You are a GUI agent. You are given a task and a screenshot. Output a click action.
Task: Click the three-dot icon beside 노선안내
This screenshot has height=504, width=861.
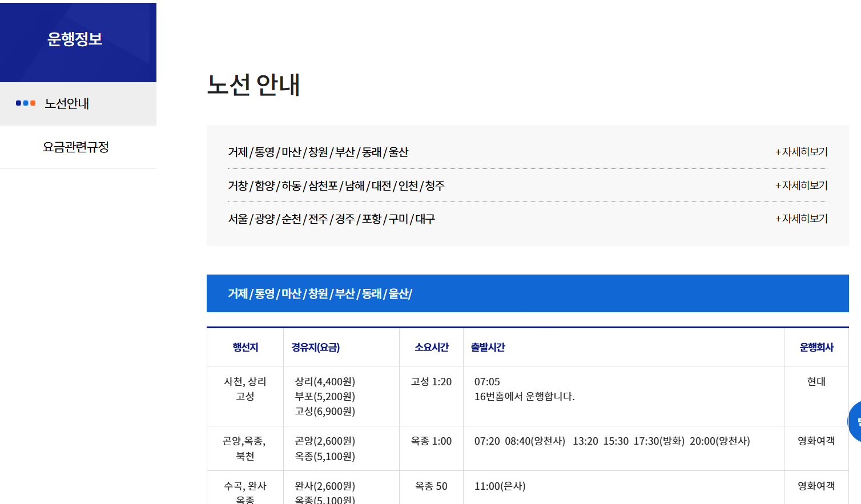tap(26, 103)
